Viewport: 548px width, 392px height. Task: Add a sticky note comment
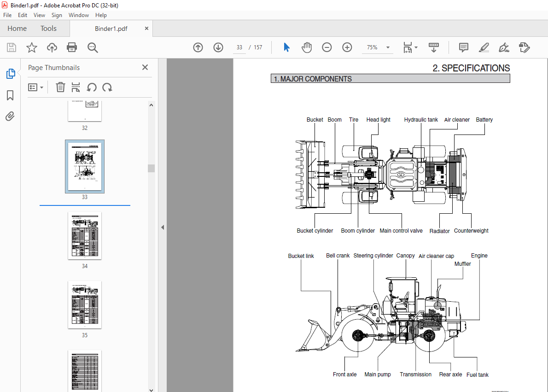click(463, 47)
